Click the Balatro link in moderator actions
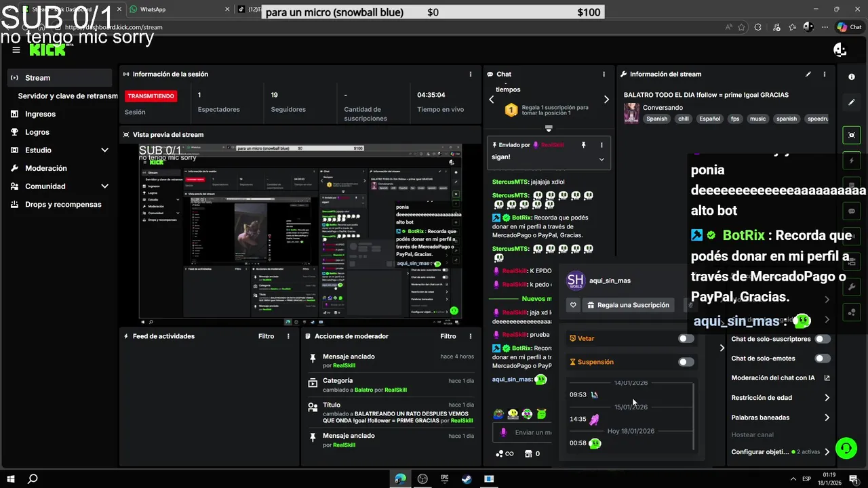The width and height of the screenshot is (868, 488). pyautogui.click(x=364, y=390)
